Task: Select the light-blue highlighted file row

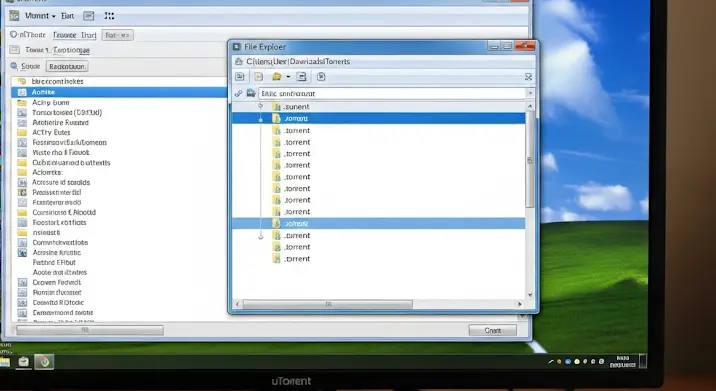Action: 379,223
